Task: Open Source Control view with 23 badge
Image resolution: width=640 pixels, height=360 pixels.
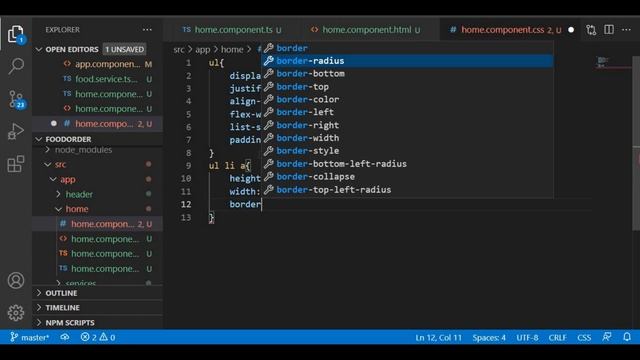Action: (16, 99)
